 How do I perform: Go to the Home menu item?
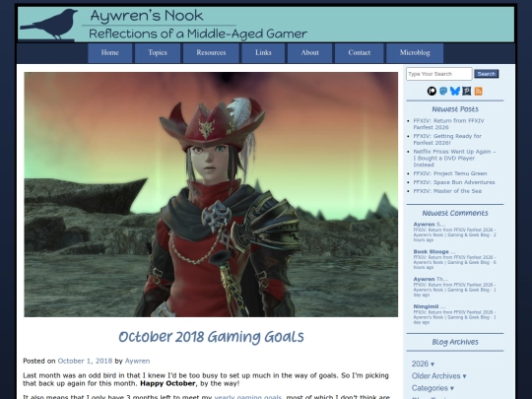coord(110,53)
